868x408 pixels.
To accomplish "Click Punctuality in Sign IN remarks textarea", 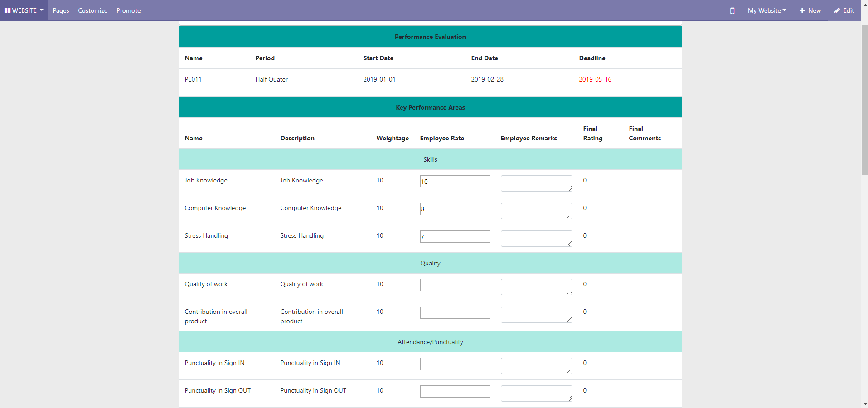I will (x=536, y=366).
